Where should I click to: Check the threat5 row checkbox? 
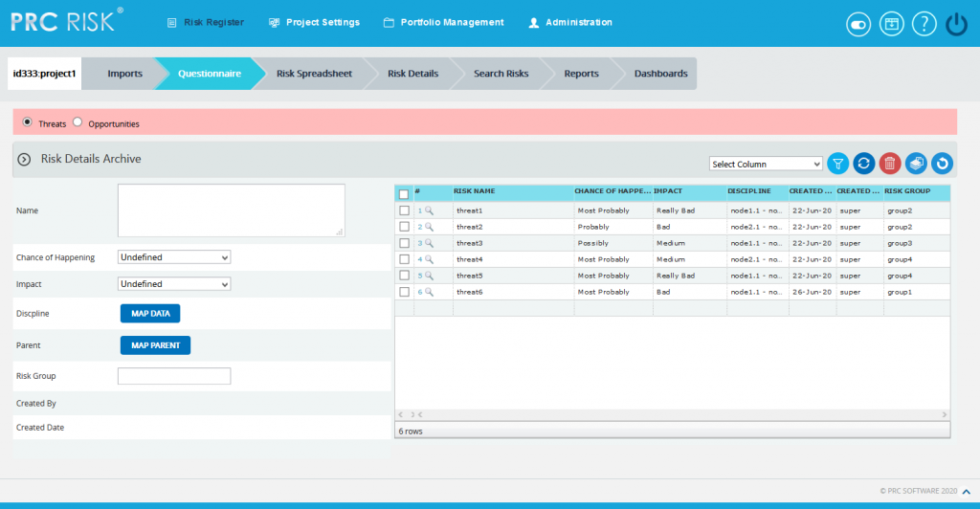click(405, 276)
